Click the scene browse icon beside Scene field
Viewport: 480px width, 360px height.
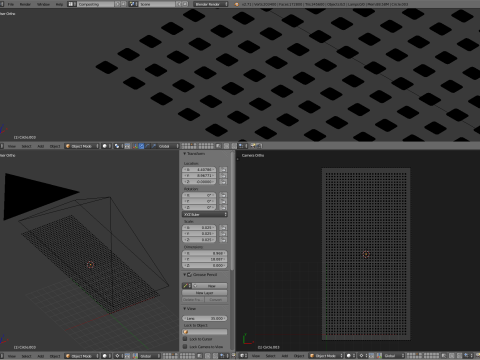tap(133, 4)
